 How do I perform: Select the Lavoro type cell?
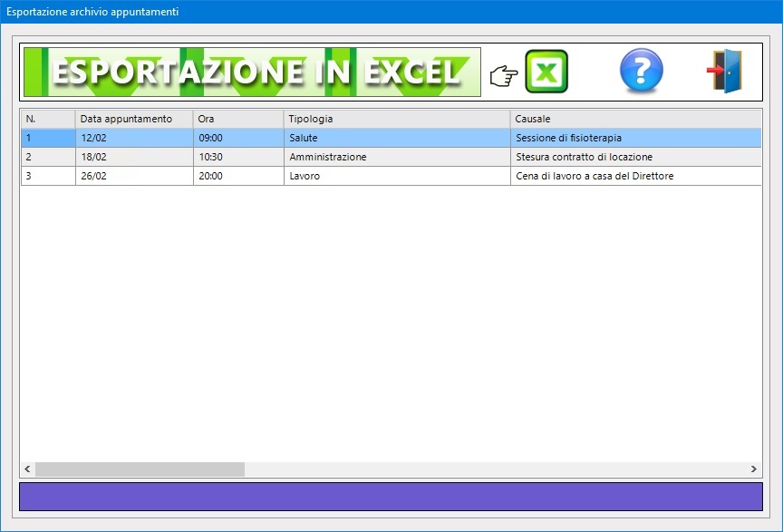(x=397, y=176)
